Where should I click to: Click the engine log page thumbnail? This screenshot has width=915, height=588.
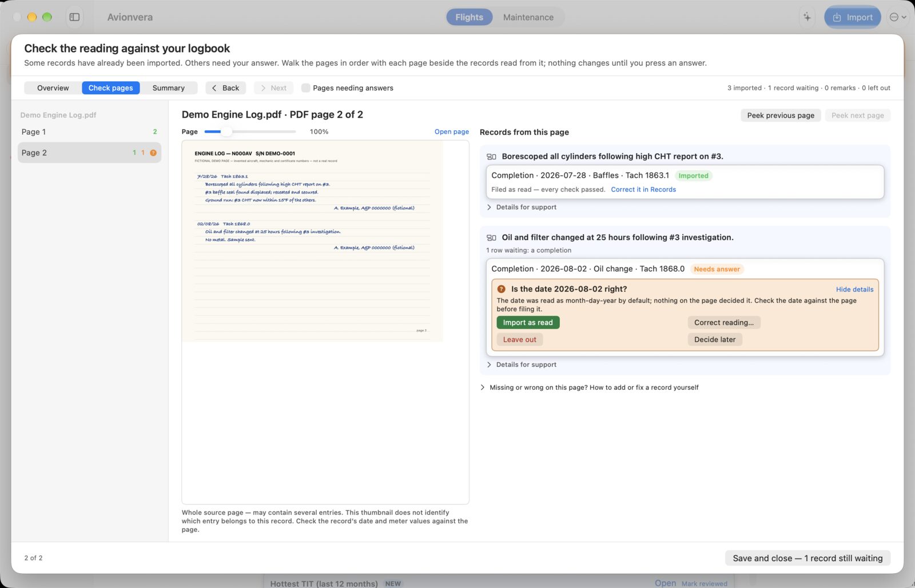pos(312,241)
